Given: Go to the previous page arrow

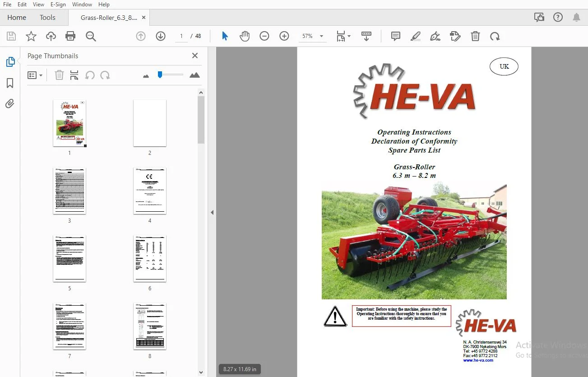Looking at the screenshot, I should point(141,36).
